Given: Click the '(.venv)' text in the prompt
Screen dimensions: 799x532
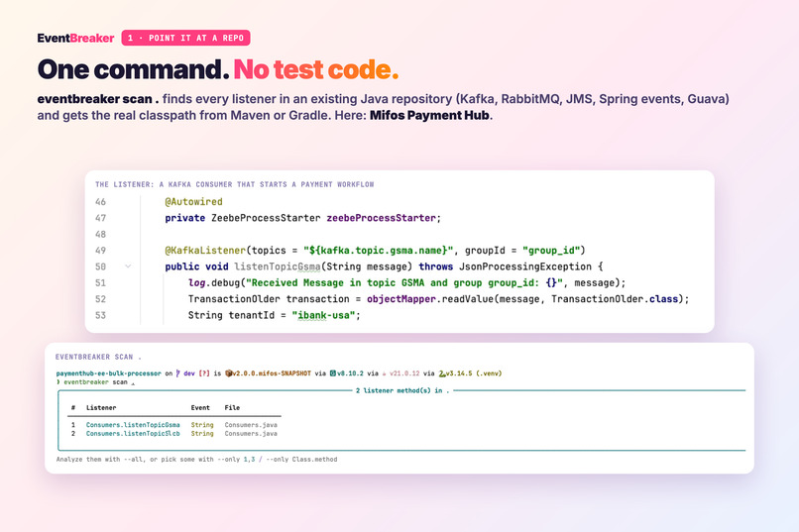Looking at the screenshot, I should tap(489, 373).
